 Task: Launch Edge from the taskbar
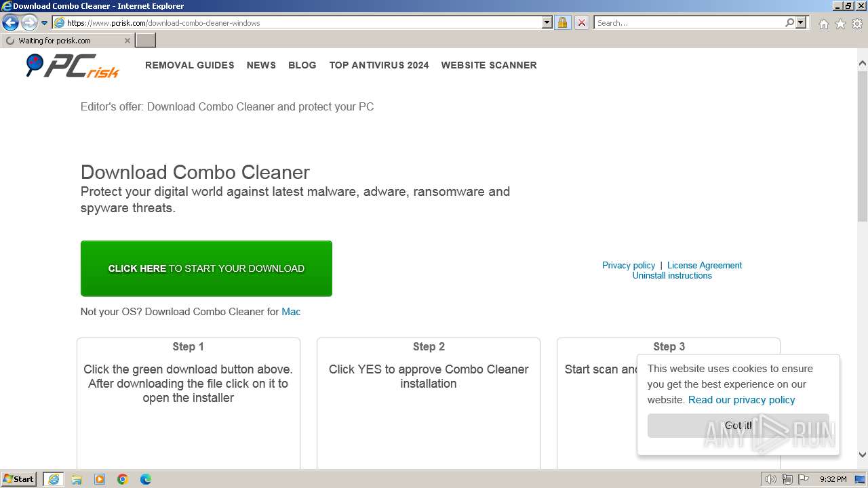146,479
